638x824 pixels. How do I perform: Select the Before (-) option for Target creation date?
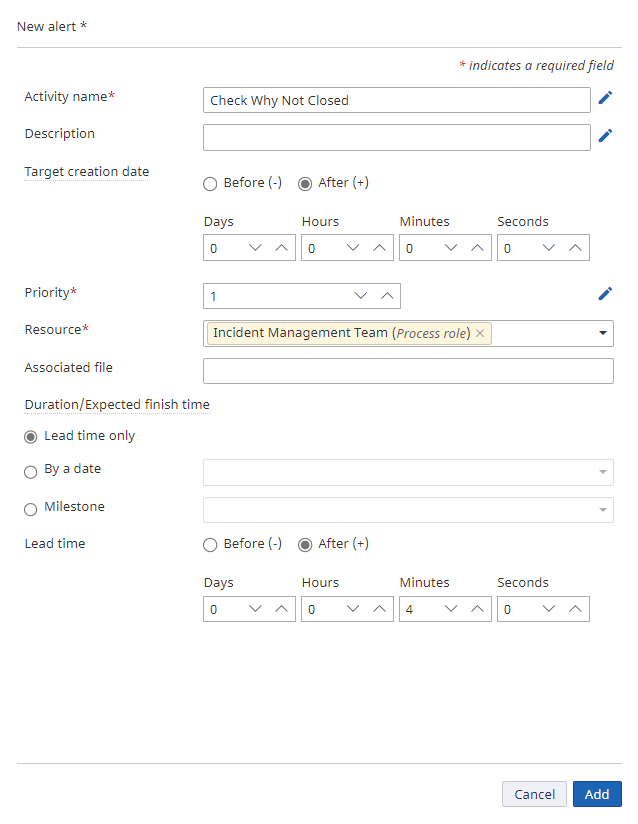click(210, 183)
